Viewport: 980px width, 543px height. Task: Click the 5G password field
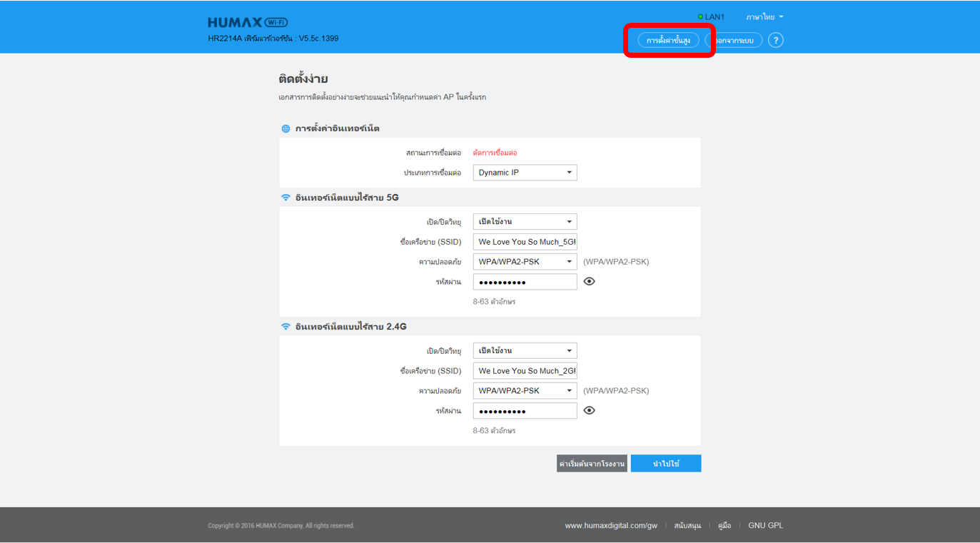click(x=525, y=282)
